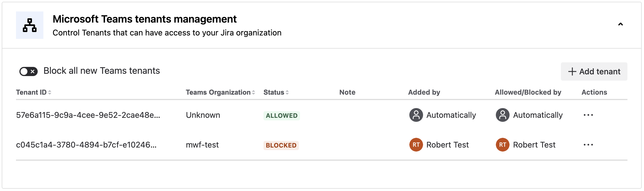Select tenant ID starting with c045c1a4
This screenshot has height=191, width=644.
[x=86, y=145]
